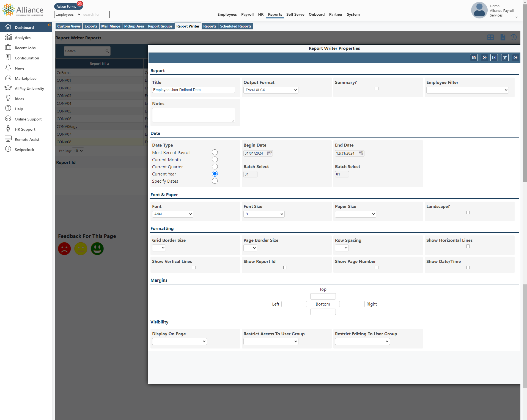Exit properties with the arrow icon

[515, 57]
